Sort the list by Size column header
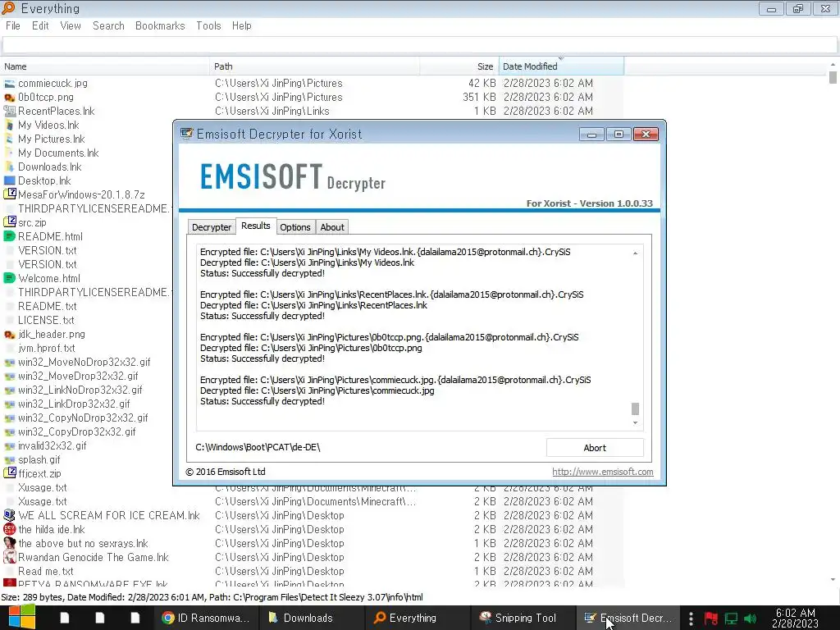Image resolution: width=840 pixels, height=630 pixels. 459,66
